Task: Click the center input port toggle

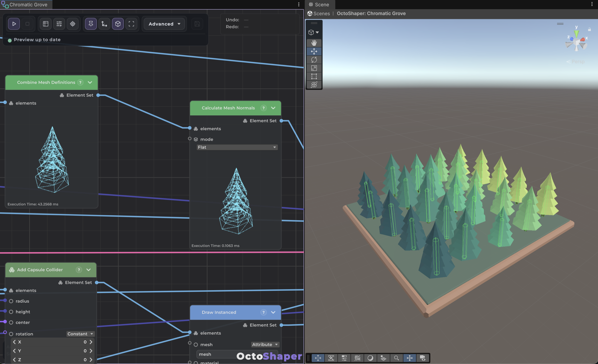Action: tap(11, 323)
